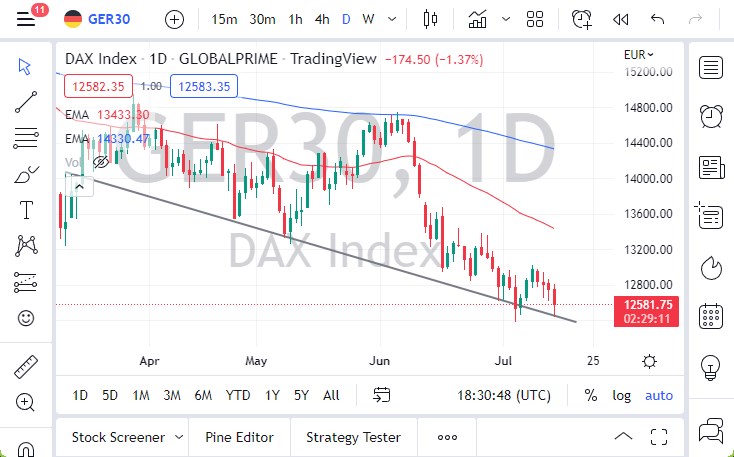Set the date range to YTD
Image resolution: width=734 pixels, height=457 pixels.
pos(238,395)
